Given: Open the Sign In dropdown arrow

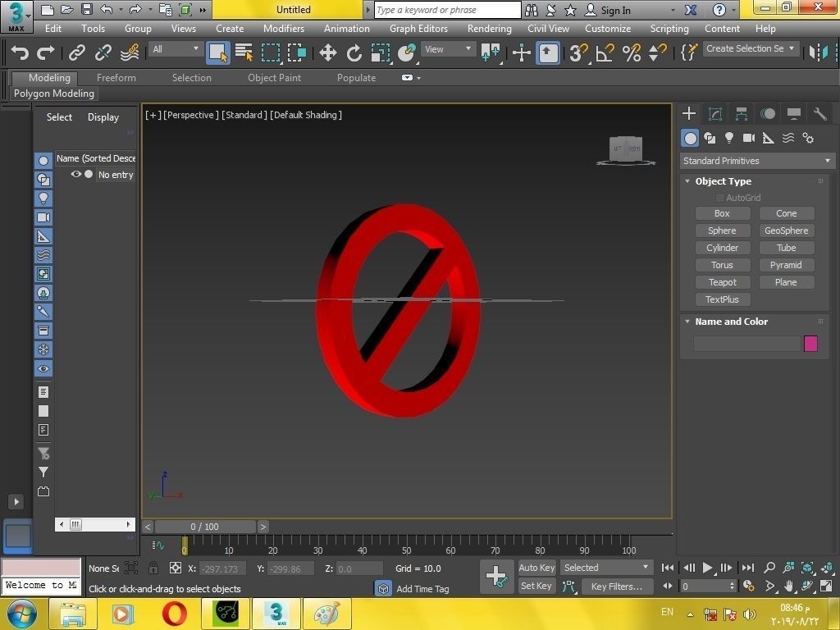Looking at the screenshot, I should 673,10.
